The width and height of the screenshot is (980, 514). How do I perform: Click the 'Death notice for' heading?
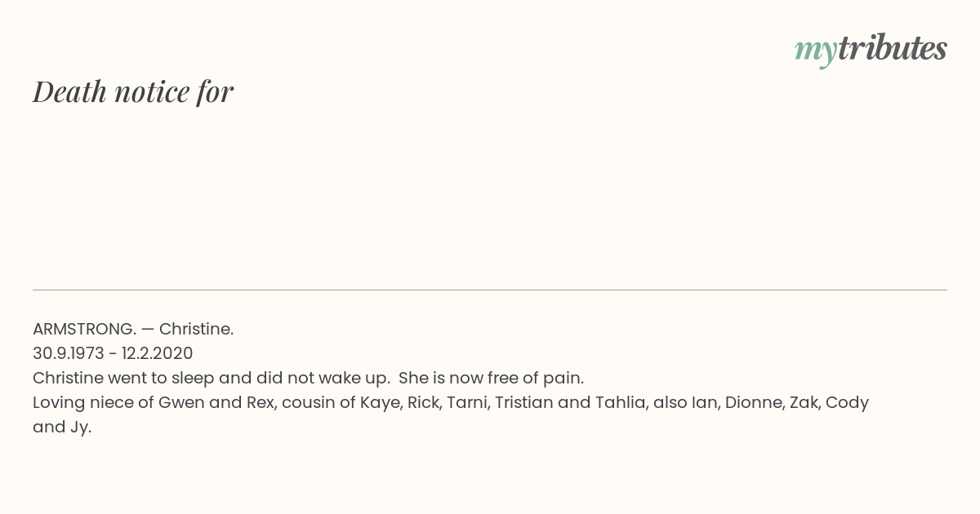133,92
